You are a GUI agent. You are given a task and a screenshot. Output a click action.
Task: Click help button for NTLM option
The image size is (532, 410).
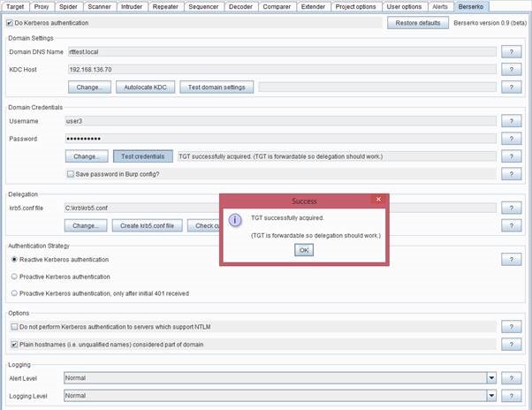click(x=512, y=327)
